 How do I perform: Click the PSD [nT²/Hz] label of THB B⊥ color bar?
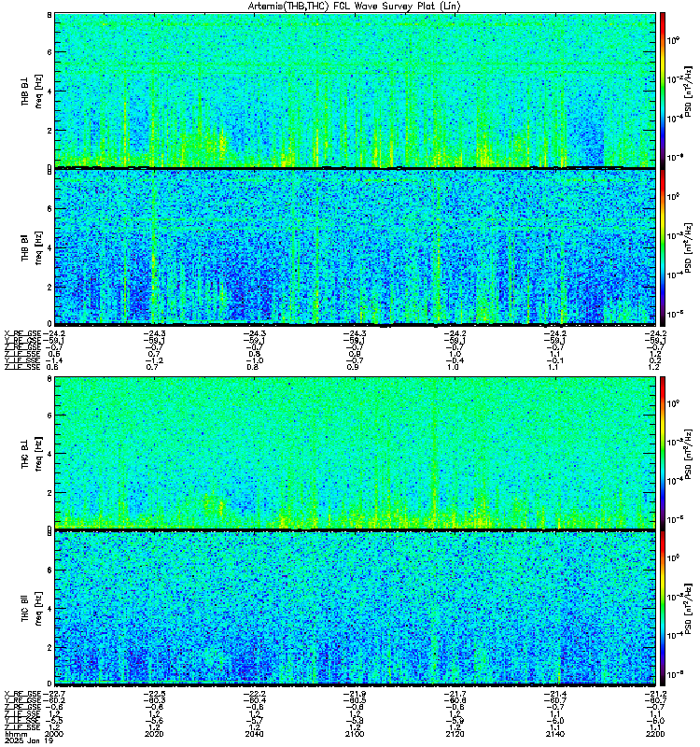(x=689, y=91)
